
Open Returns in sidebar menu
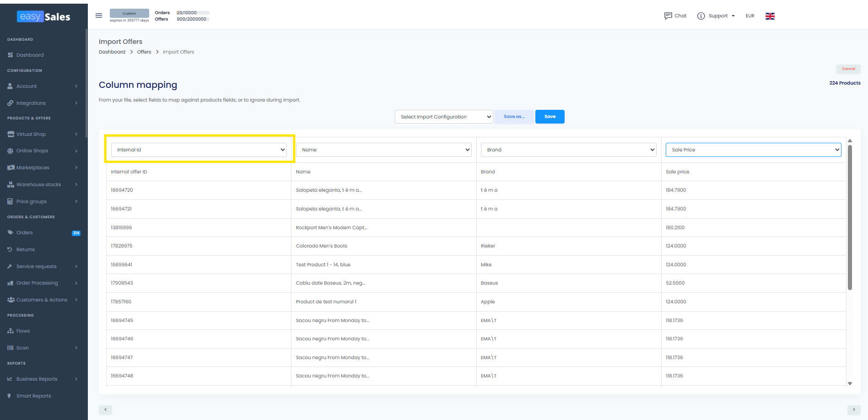point(26,249)
